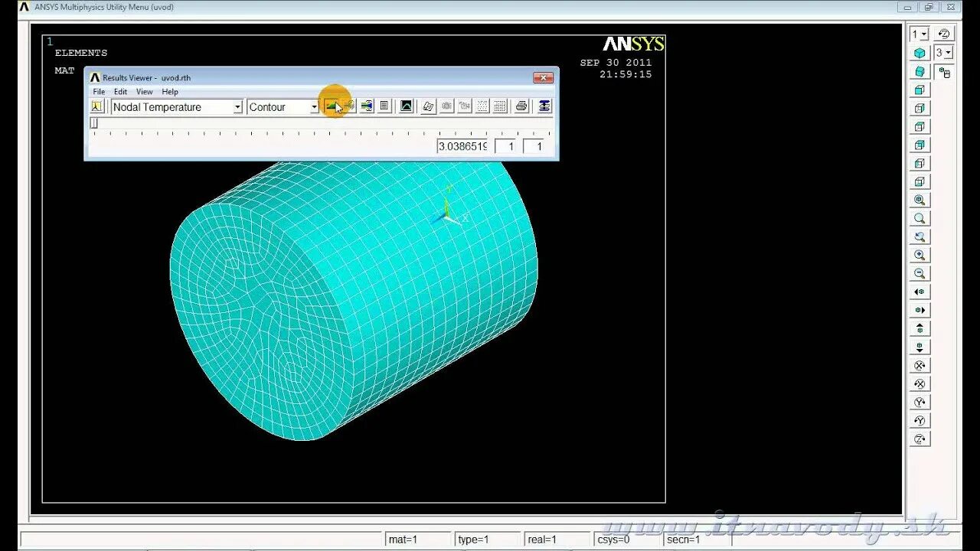
Task: Pan the model right
Action: point(920,310)
